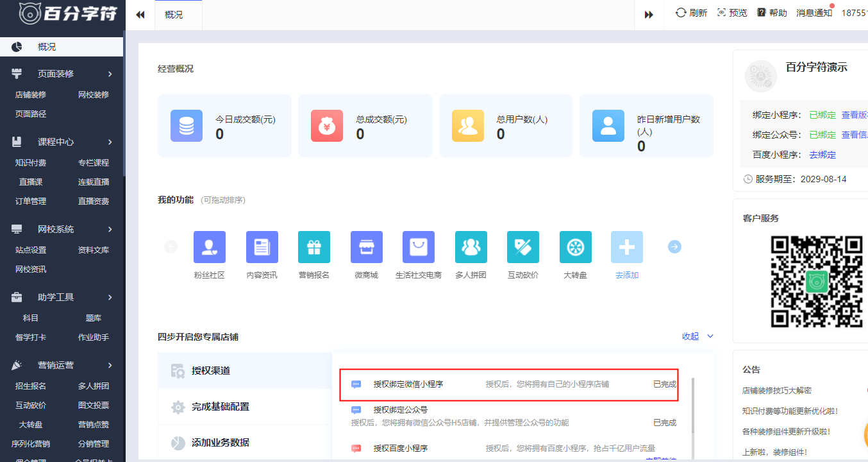Click the tab bar rewind double-arrow

[x=140, y=15]
